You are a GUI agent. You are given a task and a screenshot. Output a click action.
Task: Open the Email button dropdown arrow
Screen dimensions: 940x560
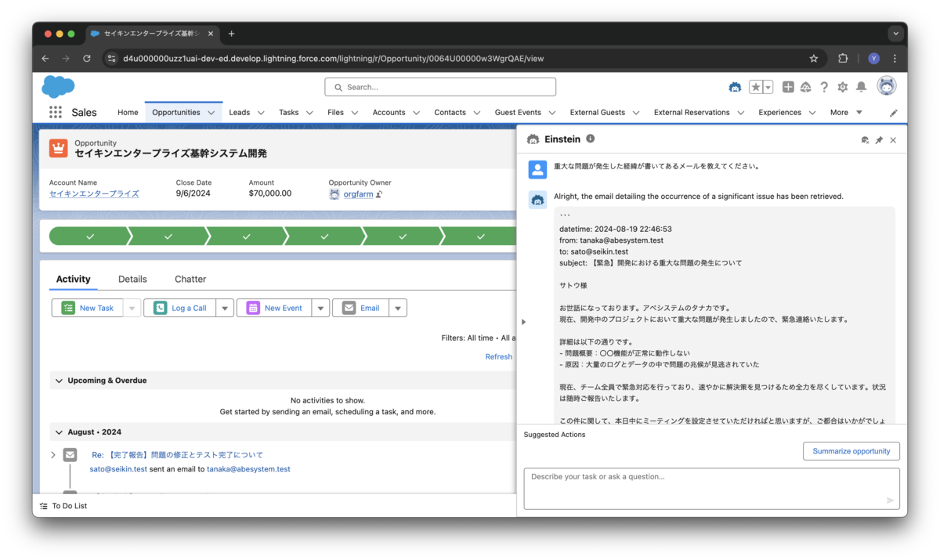point(398,308)
